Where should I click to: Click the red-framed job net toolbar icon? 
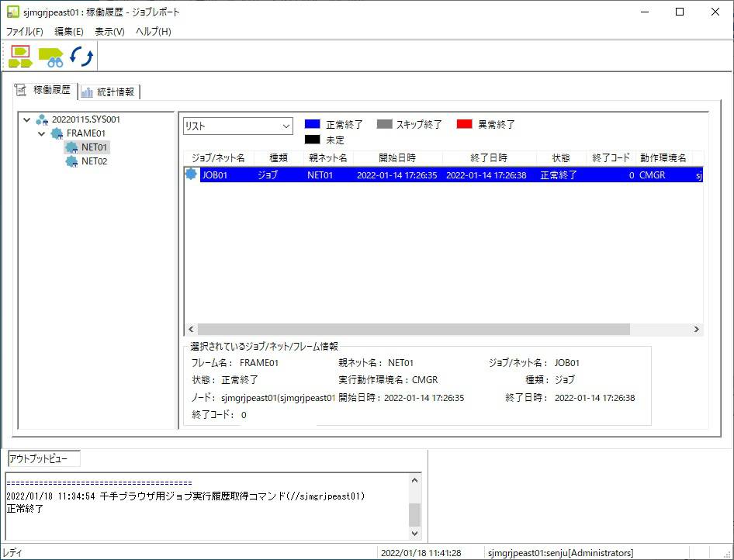(x=21, y=57)
